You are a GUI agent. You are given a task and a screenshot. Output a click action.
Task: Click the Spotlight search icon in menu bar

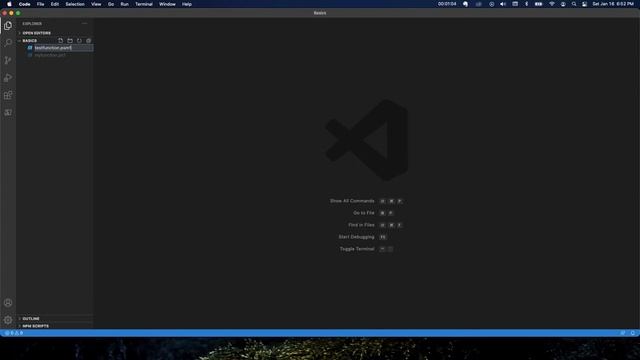[x=574, y=4]
